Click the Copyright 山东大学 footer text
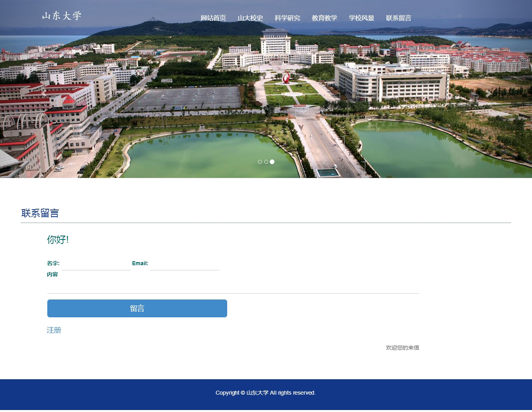The width and height of the screenshot is (532, 412). coord(265,393)
